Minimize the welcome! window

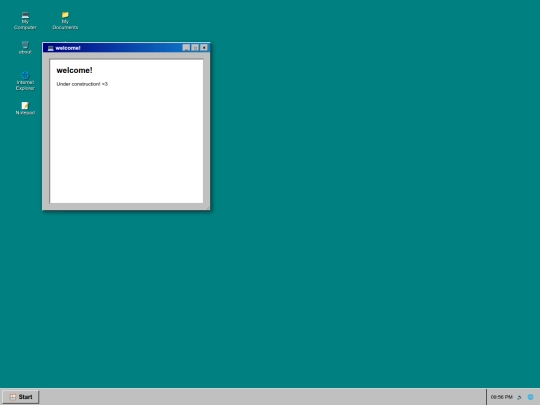186,48
